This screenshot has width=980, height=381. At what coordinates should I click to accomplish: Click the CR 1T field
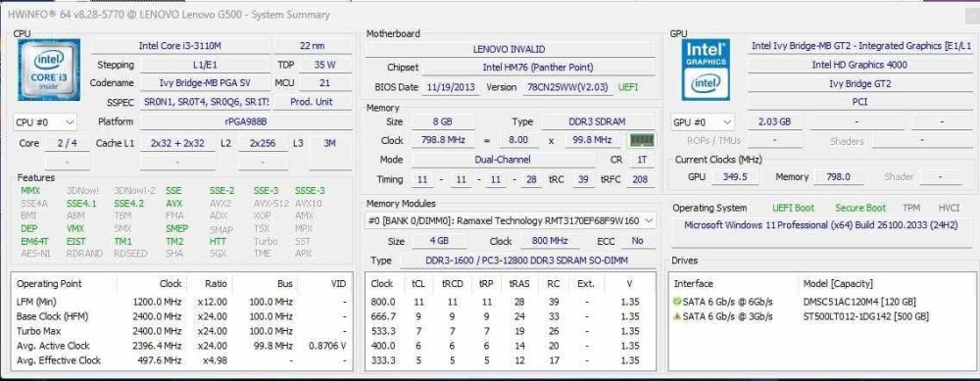point(641,160)
